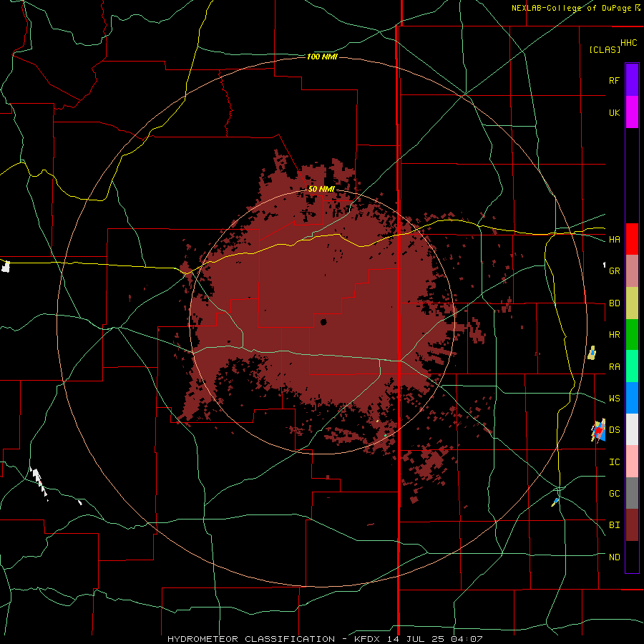Click the WS legend label

click(614, 399)
